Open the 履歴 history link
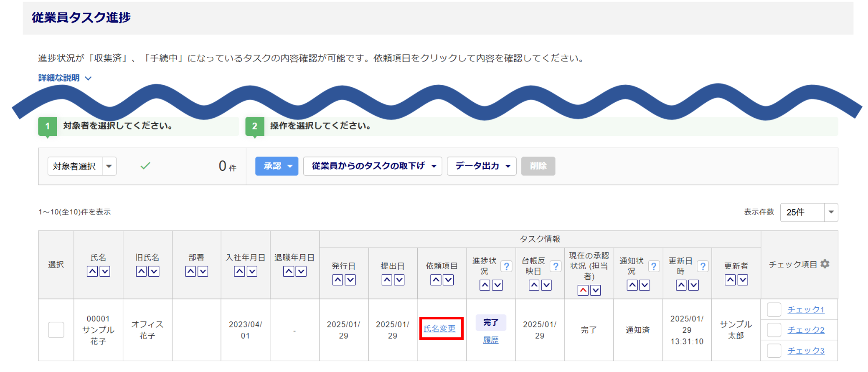 point(490,340)
